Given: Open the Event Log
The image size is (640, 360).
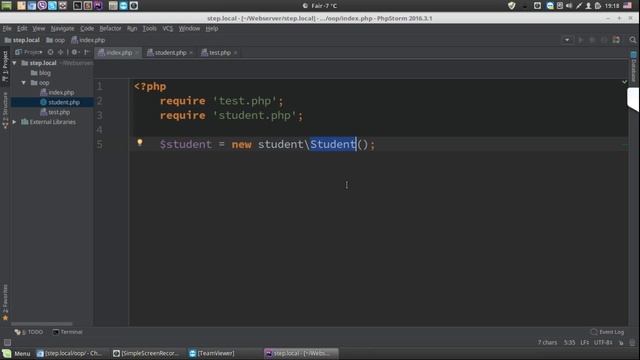Looking at the screenshot, I should click(x=607, y=332).
